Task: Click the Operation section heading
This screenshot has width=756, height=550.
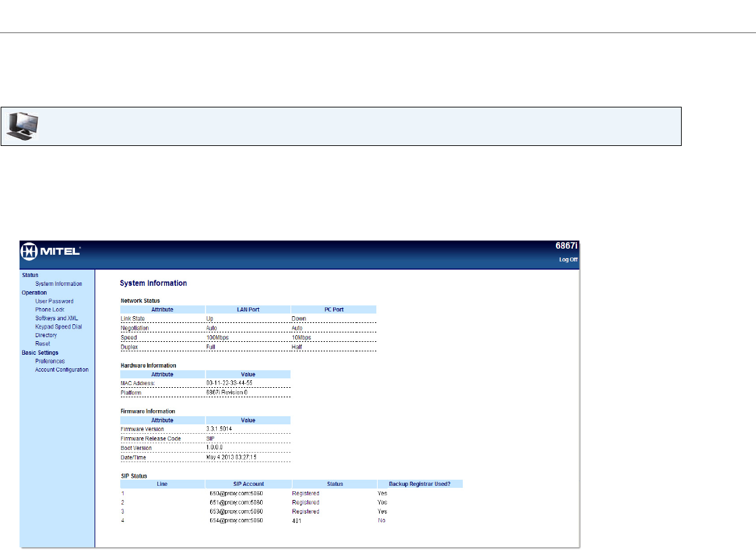Action: (x=34, y=293)
